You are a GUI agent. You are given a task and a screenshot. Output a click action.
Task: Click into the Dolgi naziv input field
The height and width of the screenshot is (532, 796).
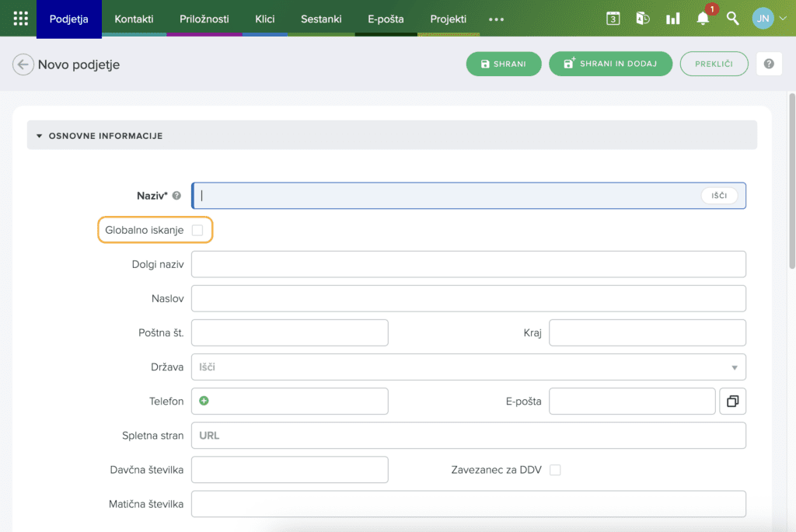pyautogui.click(x=468, y=264)
